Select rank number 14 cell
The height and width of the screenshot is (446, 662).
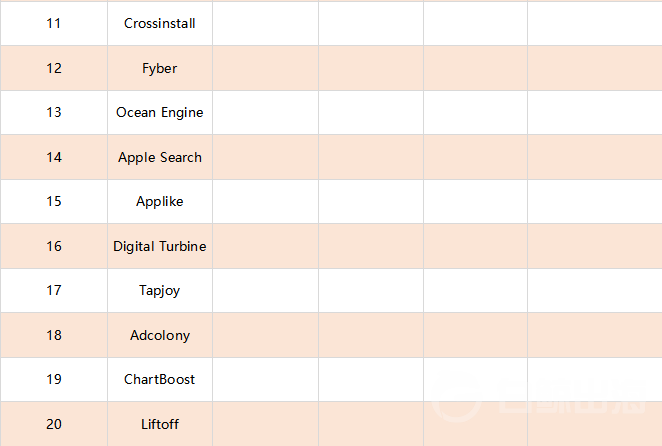(x=54, y=157)
